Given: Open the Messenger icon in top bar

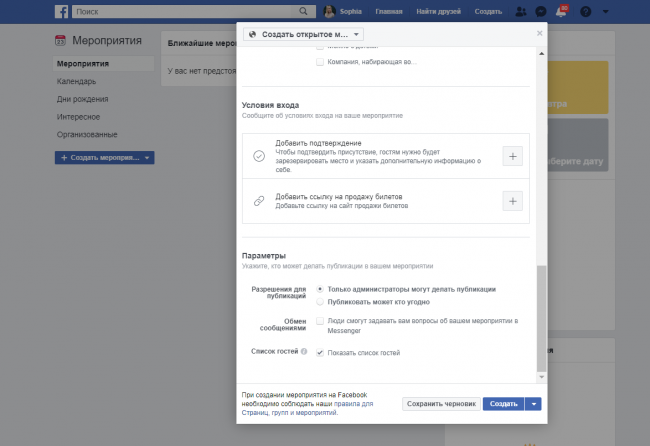Looking at the screenshot, I should (x=541, y=11).
